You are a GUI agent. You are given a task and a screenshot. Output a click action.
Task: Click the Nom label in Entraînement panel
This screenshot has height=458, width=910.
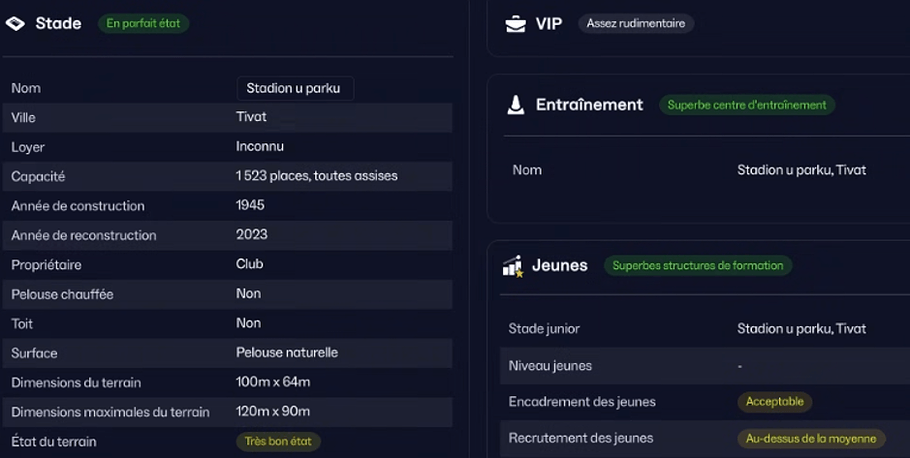click(x=527, y=170)
